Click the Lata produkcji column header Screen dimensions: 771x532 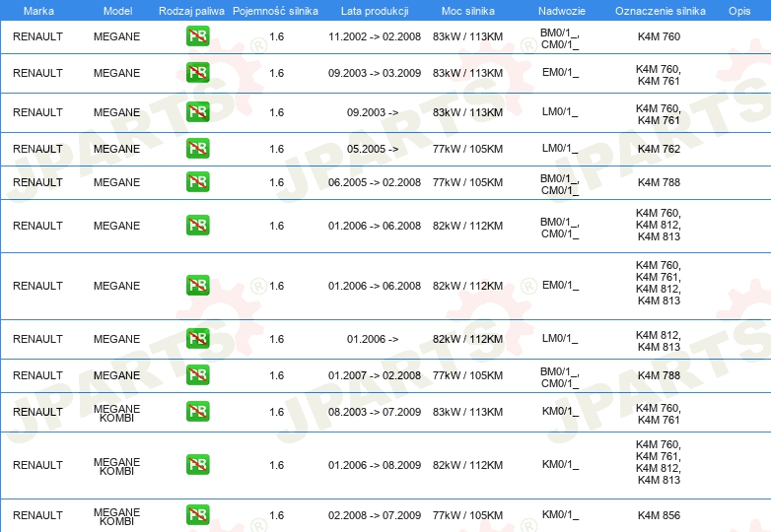click(x=375, y=11)
